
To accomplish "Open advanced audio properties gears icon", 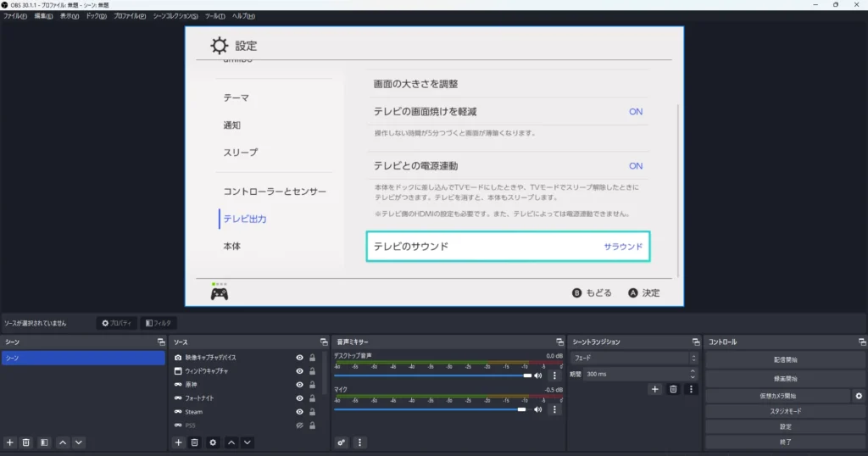I will click(342, 442).
